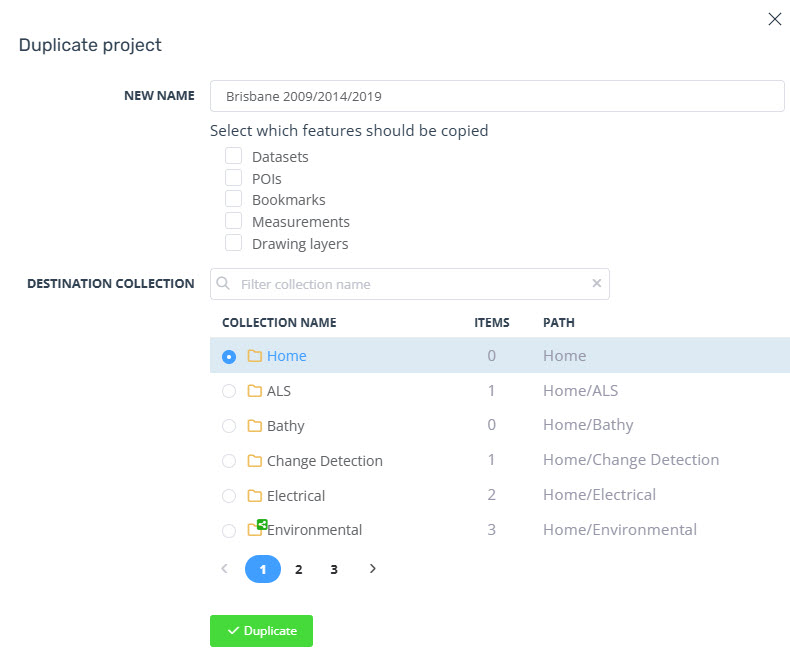Click the Path column header
The height and width of the screenshot is (665, 790).
[x=559, y=322]
